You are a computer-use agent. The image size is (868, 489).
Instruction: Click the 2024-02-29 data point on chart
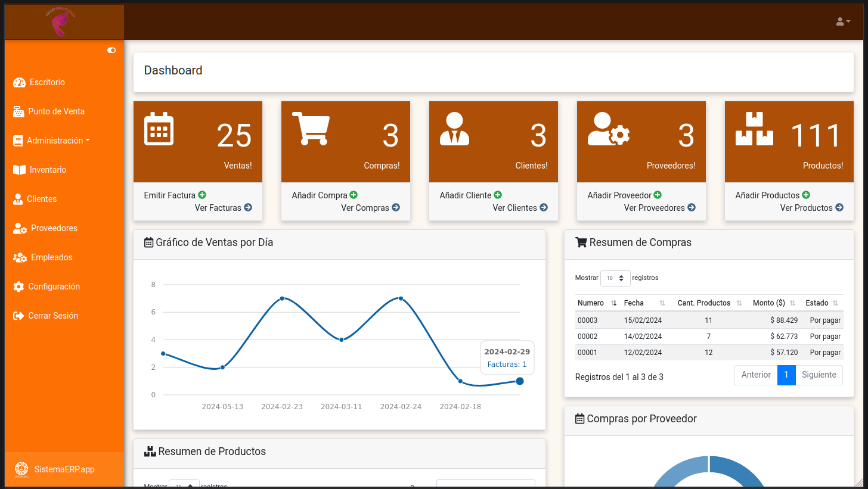tap(520, 381)
